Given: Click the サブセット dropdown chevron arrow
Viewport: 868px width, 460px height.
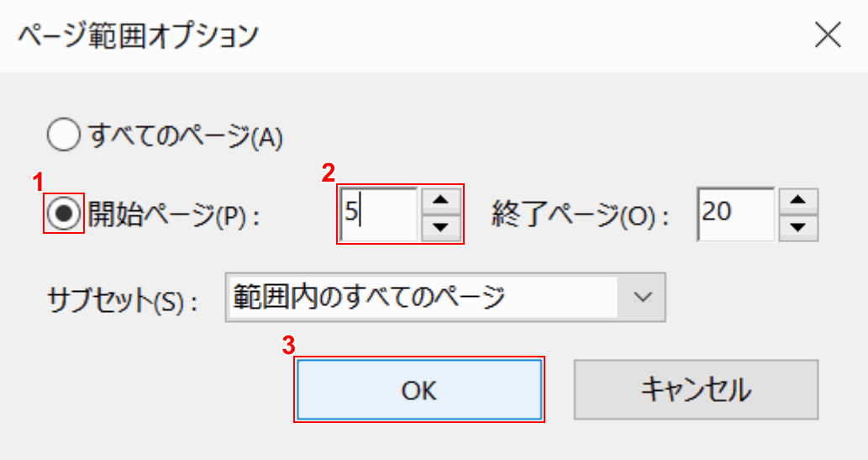Looking at the screenshot, I should tap(643, 296).
